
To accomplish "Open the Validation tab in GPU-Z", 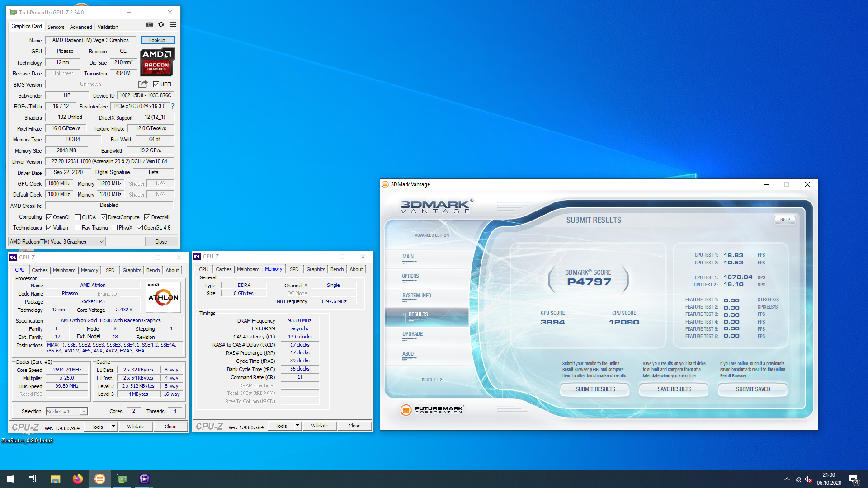I will pyautogui.click(x=108, y=27).
